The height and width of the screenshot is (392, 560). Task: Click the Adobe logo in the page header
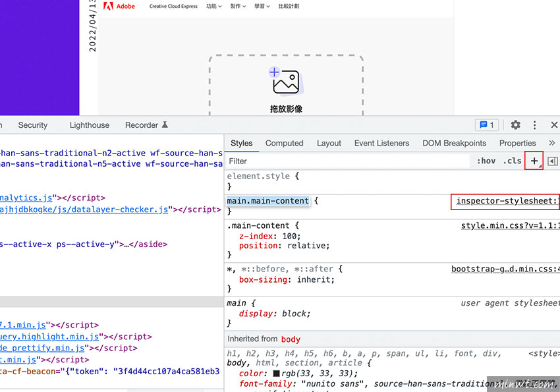[119, 6]
